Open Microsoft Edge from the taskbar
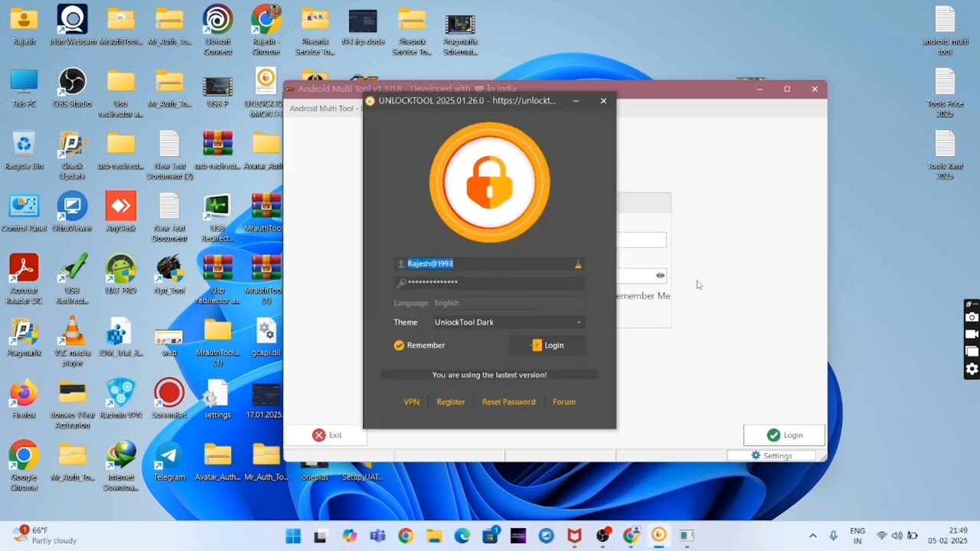Screen dimensions: 980x551 coord(462,536)
